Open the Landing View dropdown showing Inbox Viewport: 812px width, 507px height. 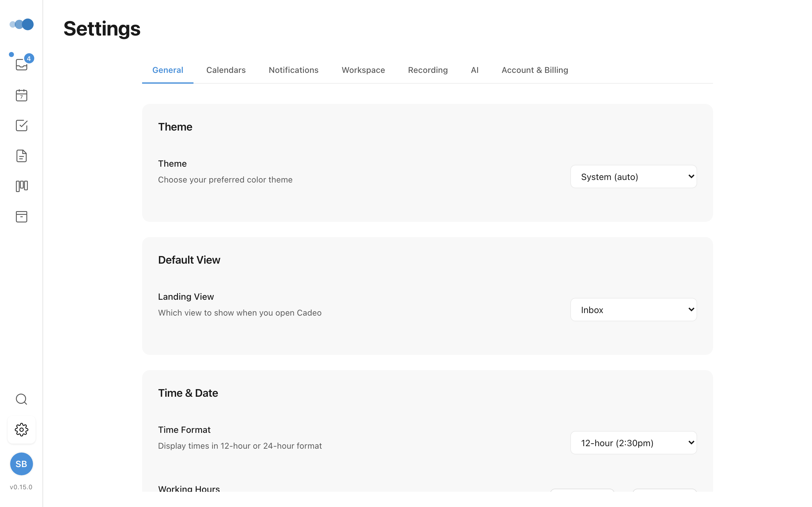[x=633, y=310]
